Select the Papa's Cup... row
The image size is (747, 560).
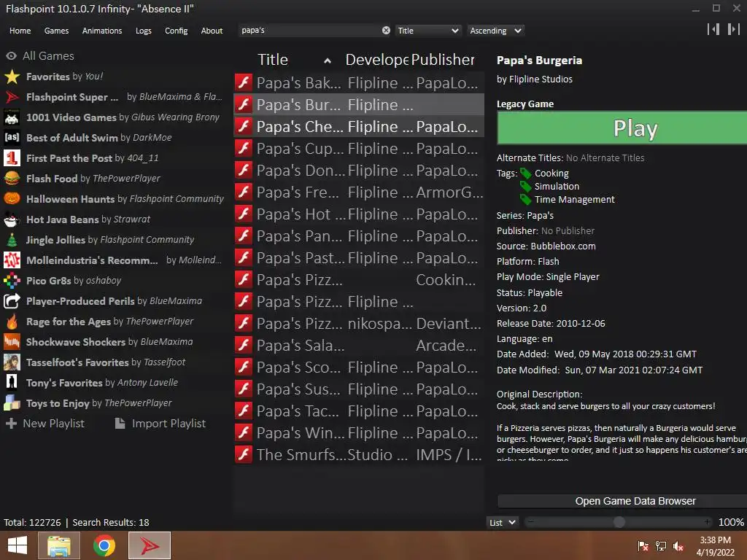tap(359, 149)
